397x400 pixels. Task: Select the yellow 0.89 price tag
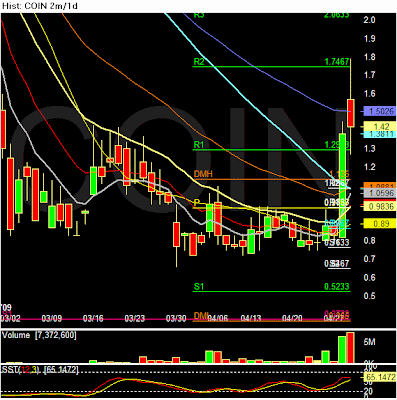[379, 223]
